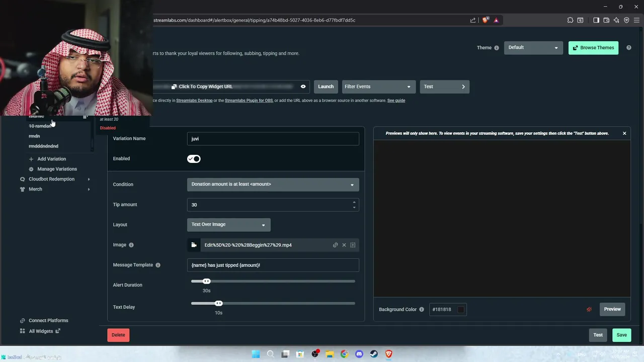Open the Brave Wallet icon
The width and height of the screenshot is (644, 362).
606,20
